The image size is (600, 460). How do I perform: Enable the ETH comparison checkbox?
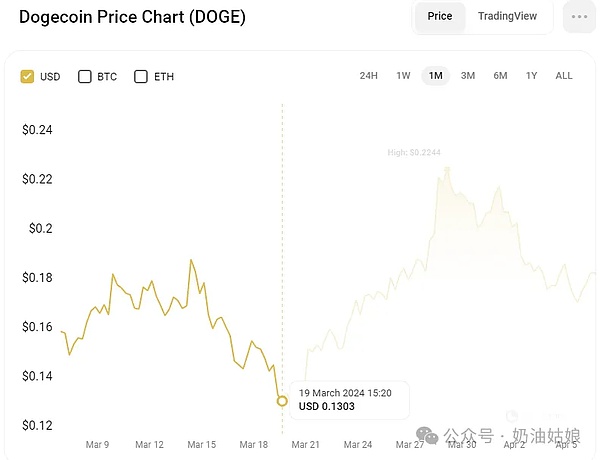141,77
